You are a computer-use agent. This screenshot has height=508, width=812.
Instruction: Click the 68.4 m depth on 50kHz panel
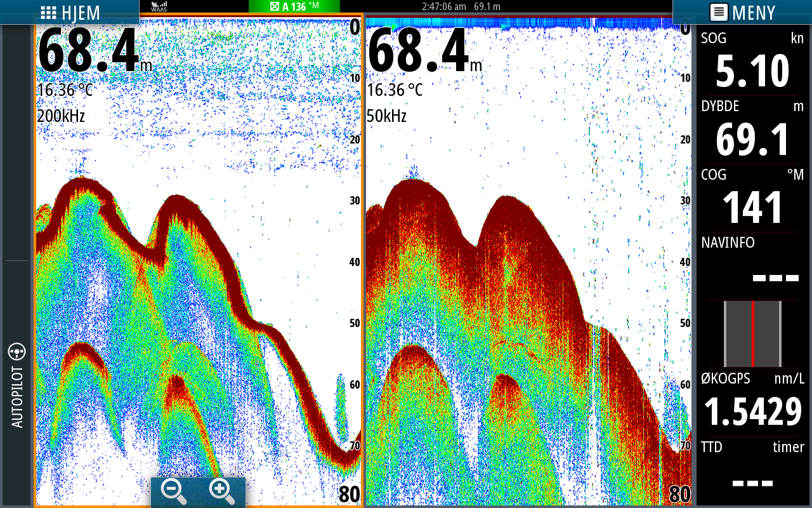424,51
